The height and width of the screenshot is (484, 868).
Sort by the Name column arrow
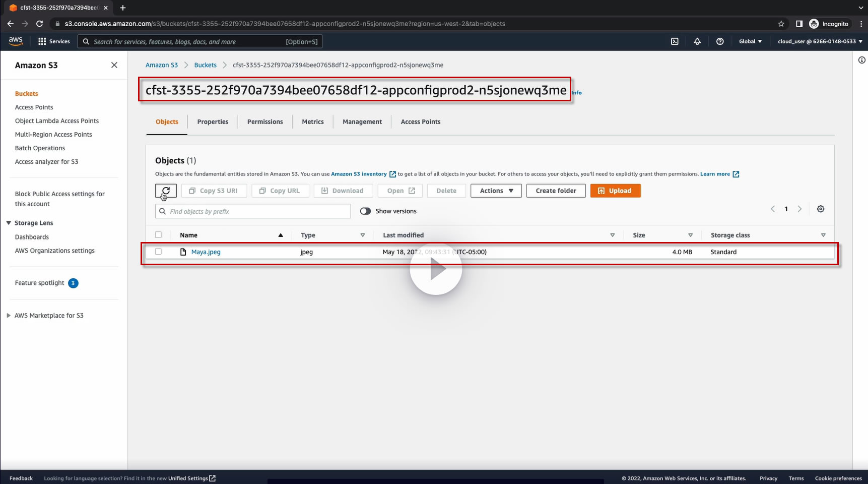pyautogui.click(x=281, y=235)
